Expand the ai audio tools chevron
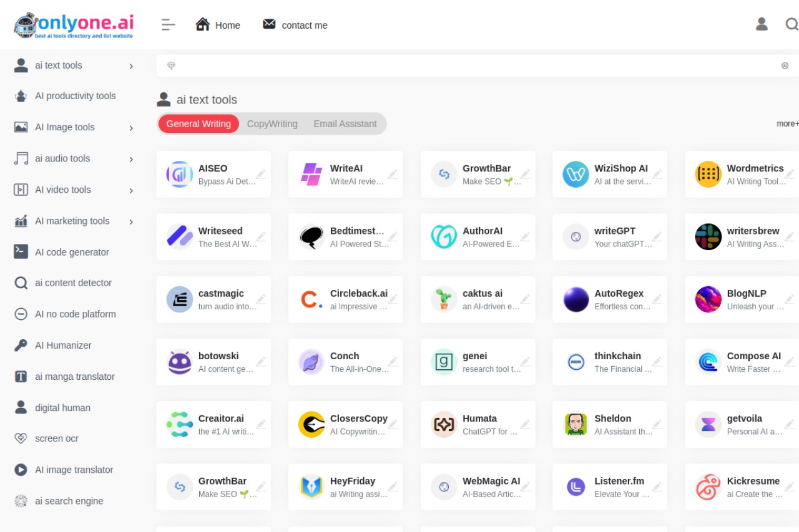The width and height of the screenshot is (799, 532). [131, 160]
